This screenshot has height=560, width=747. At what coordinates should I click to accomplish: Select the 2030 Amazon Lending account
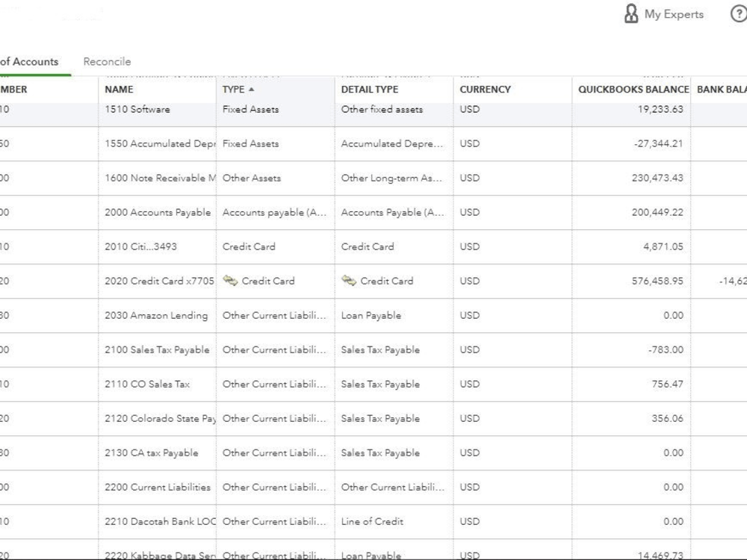[156, 315]
